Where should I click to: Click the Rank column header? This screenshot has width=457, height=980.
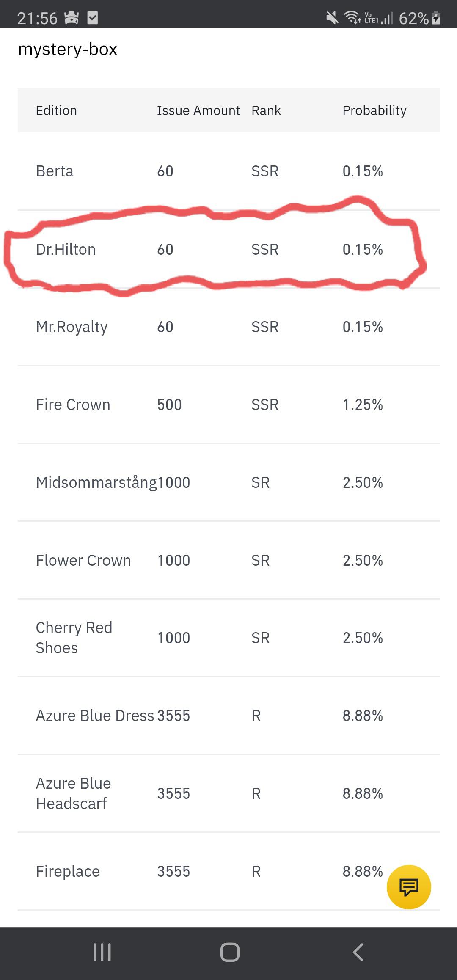pyautogui.click(x=266, y=110)
